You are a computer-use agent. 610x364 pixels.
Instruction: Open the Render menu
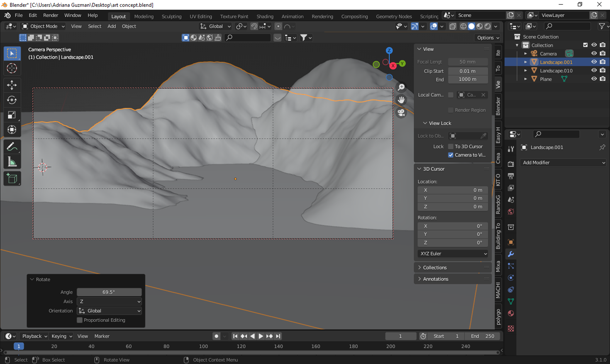click(x=50, y=15)
